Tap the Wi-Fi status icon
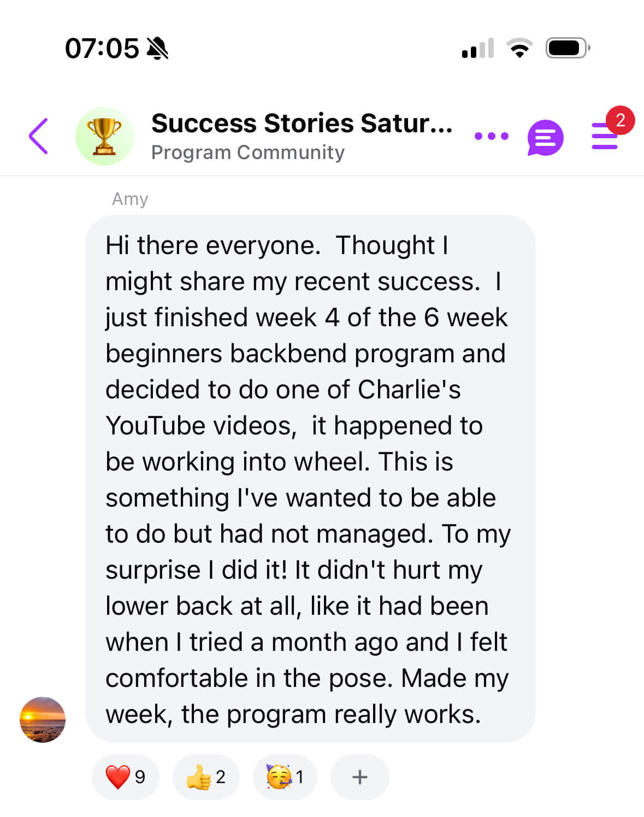644x817 pixels. 519,48
